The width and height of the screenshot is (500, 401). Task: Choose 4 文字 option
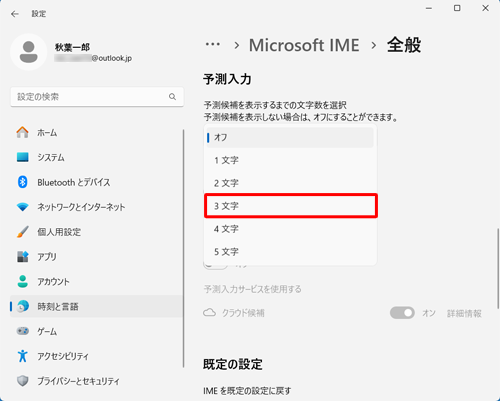tap(290, 229)
